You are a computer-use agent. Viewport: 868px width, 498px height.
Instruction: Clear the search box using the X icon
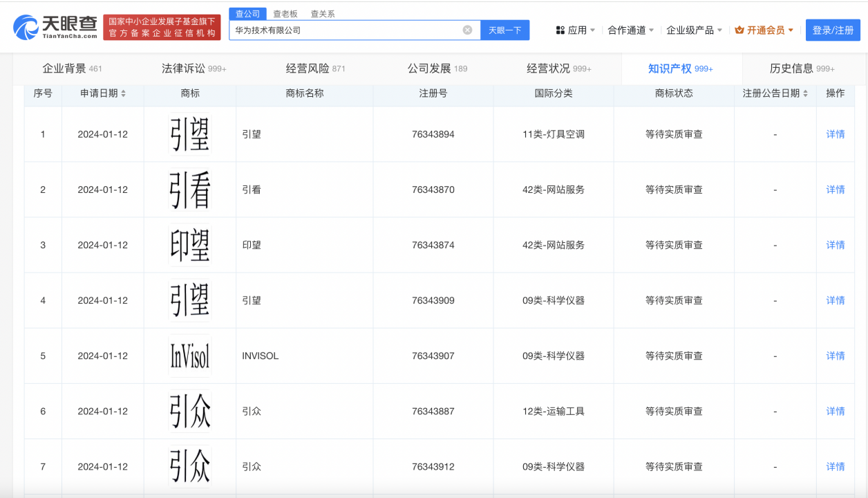pos(466,30)
